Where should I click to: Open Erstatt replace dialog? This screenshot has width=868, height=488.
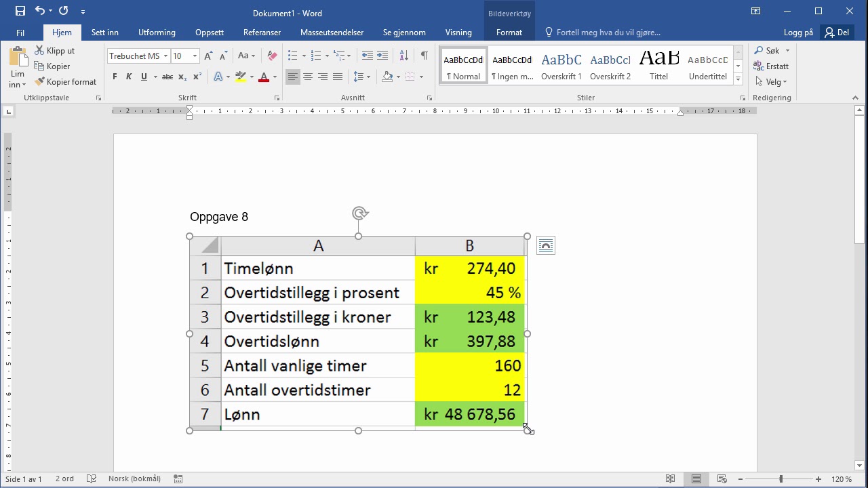click(771, 66)
